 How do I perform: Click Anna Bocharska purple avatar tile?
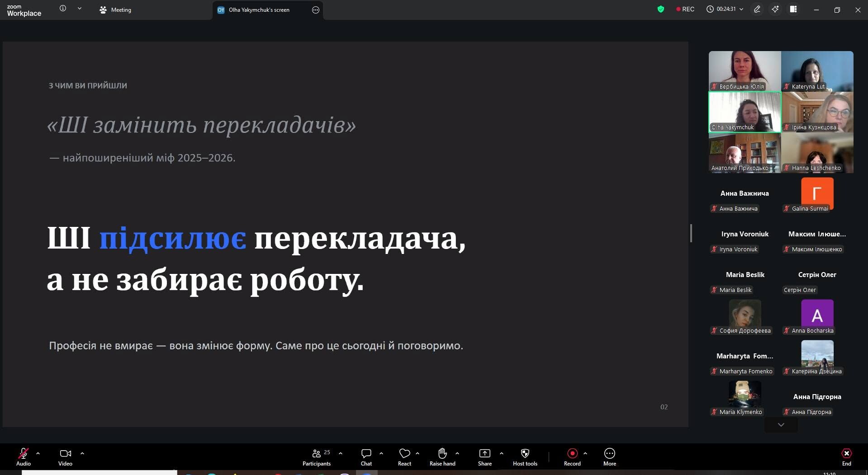coord(817,315)
